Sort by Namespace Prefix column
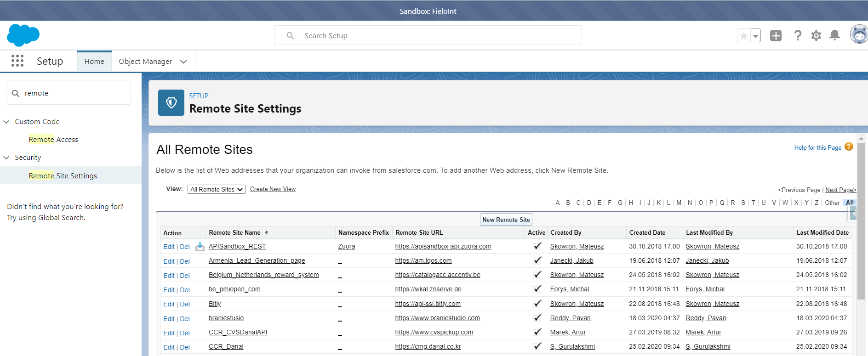This screenshot has height=356, width=868. coord(364,233)
